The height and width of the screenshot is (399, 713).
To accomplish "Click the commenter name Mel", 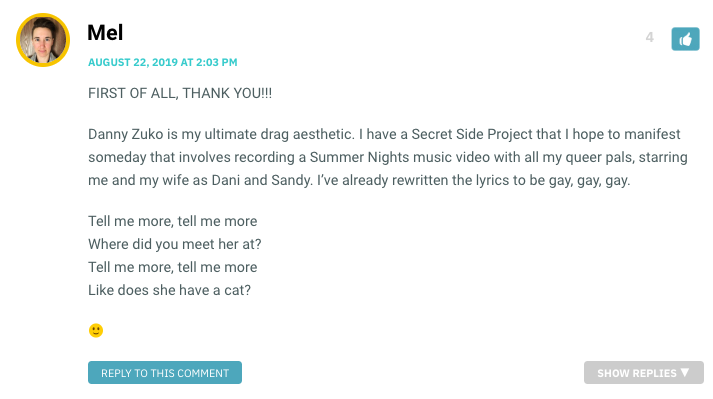I will click(105, 33).
